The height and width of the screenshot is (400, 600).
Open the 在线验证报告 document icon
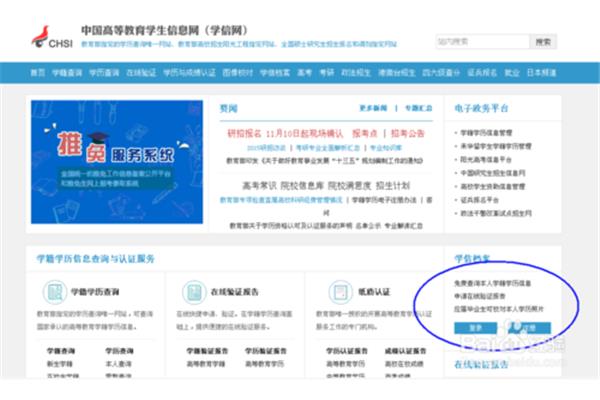pos(194,292)
